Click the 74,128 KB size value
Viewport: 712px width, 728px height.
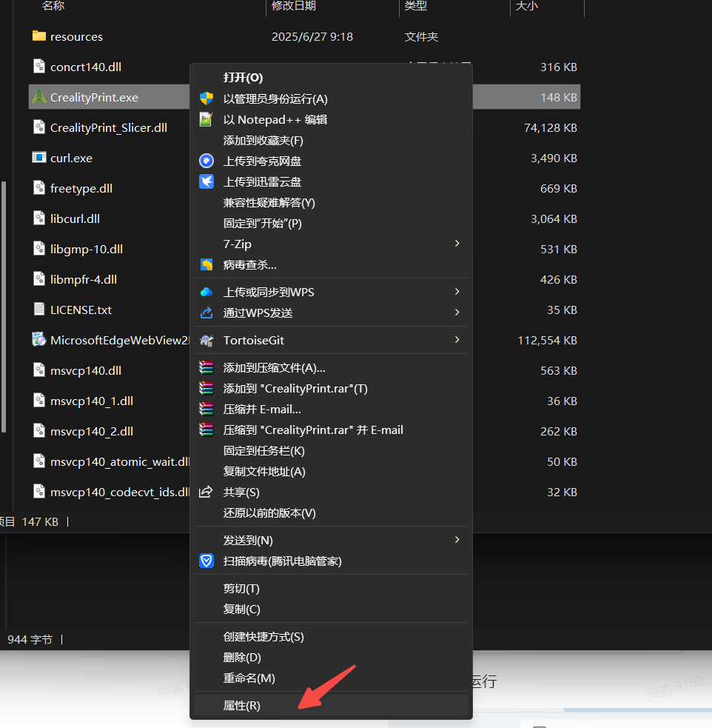point(550,127)
